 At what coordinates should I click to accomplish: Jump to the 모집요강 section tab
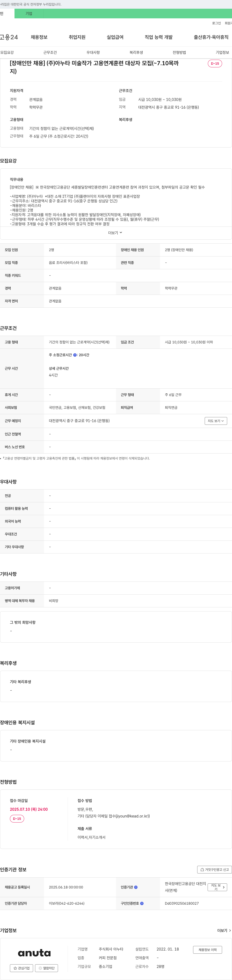[x=7, y=52]
